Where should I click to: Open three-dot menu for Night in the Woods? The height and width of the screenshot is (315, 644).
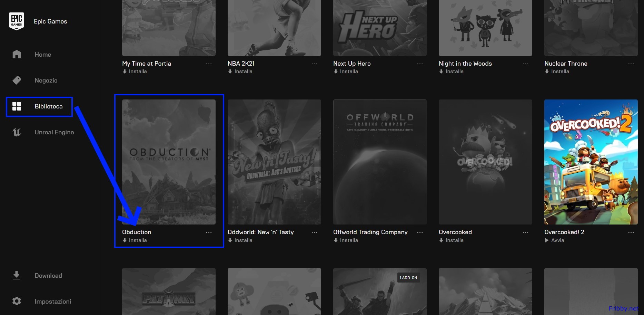pos(525,64)
